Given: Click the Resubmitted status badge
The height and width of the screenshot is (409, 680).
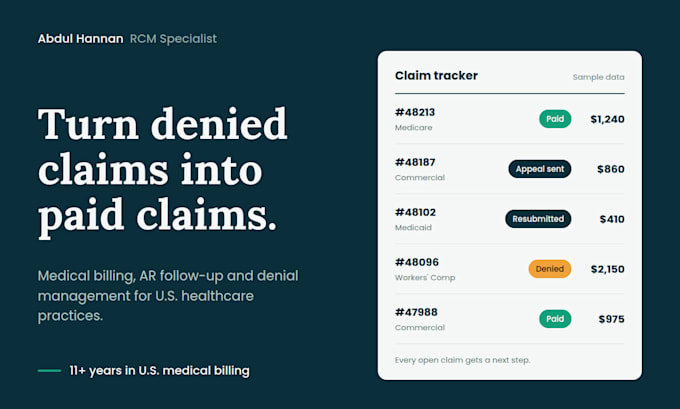Looking at the screenshot, I should [538, 219].
